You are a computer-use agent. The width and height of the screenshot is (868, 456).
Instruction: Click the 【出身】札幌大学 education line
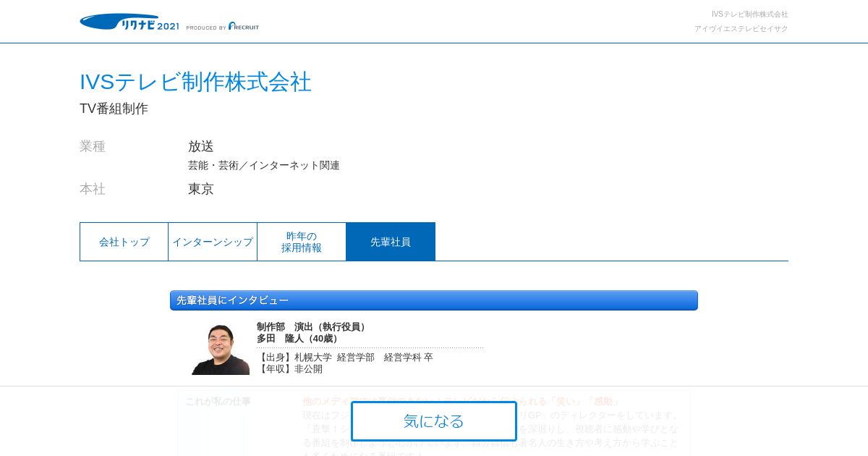click(x=345, y=358)
